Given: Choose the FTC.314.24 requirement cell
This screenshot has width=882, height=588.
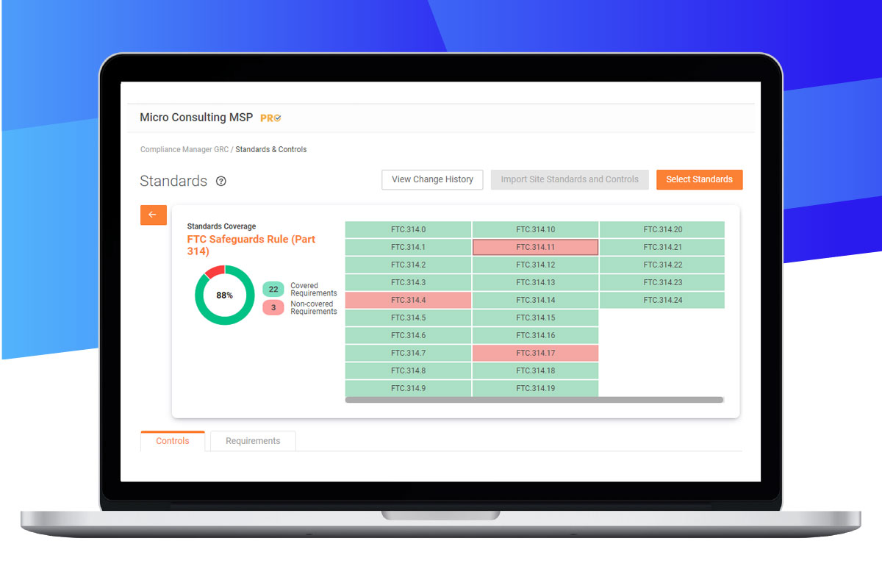Looking at the screenshot, I should [x=662, y=300].
